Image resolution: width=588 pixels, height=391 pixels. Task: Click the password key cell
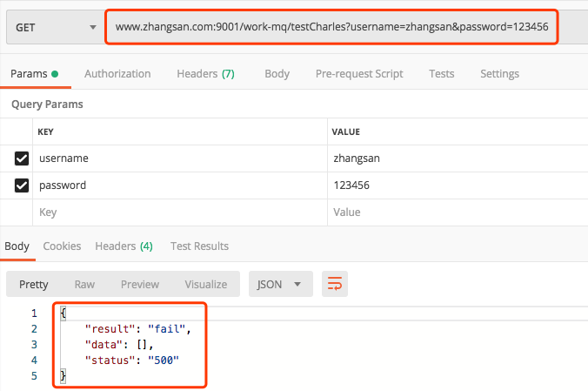point(180,185)
